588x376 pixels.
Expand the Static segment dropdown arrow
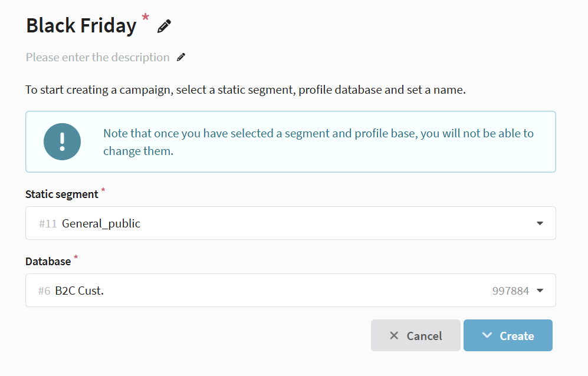point(540,223)
